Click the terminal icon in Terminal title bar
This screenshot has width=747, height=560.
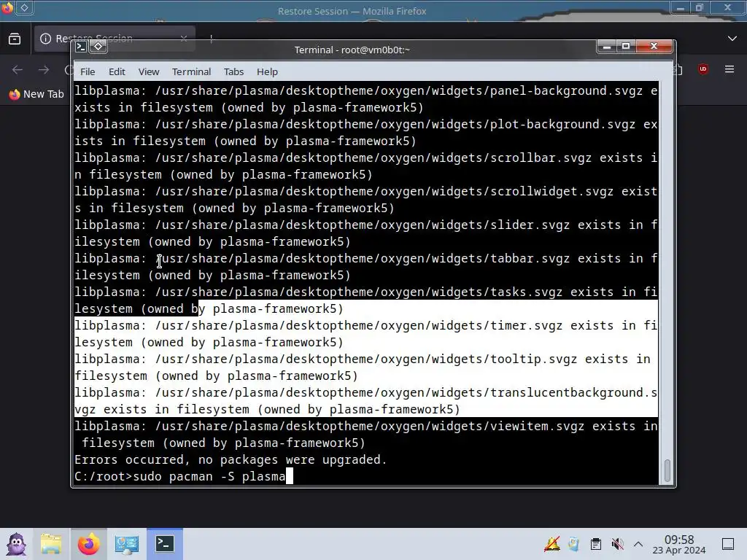(81, 47)
